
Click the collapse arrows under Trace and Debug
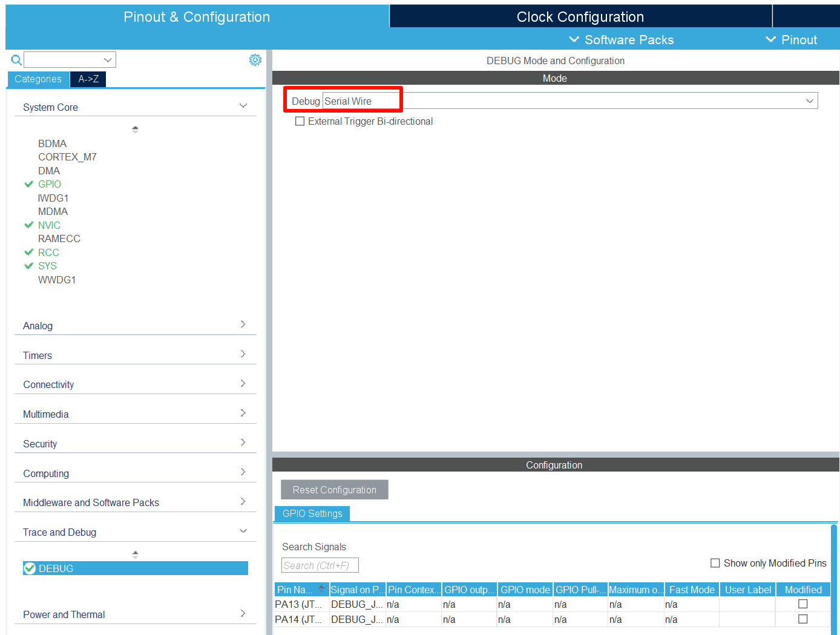click(135, 554)
